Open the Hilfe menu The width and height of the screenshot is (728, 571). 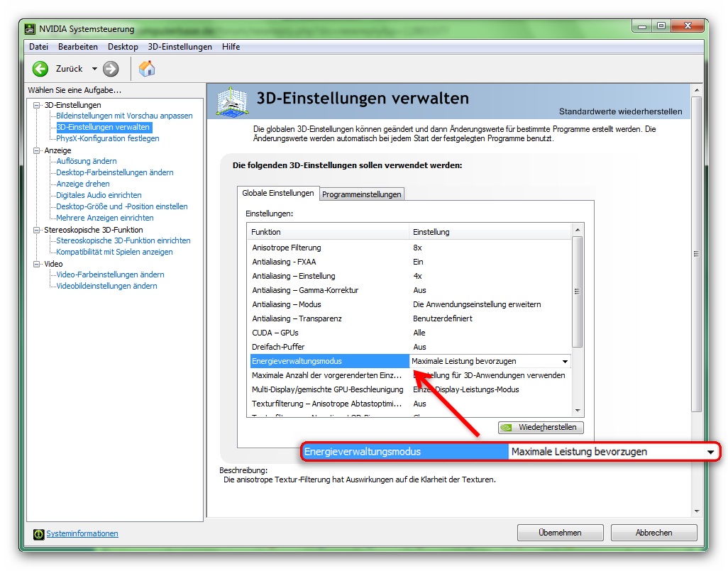pyautogui.click(x=231, y=47)
